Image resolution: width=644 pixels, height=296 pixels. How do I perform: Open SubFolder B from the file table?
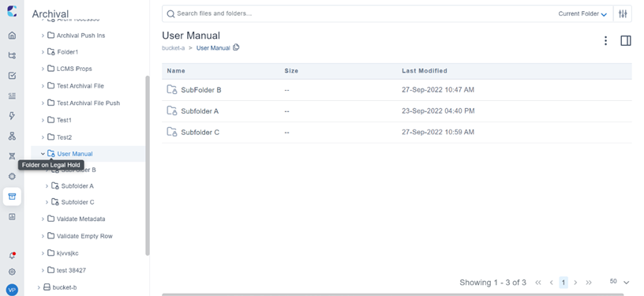pyautogui.click(x=200, y=89)
